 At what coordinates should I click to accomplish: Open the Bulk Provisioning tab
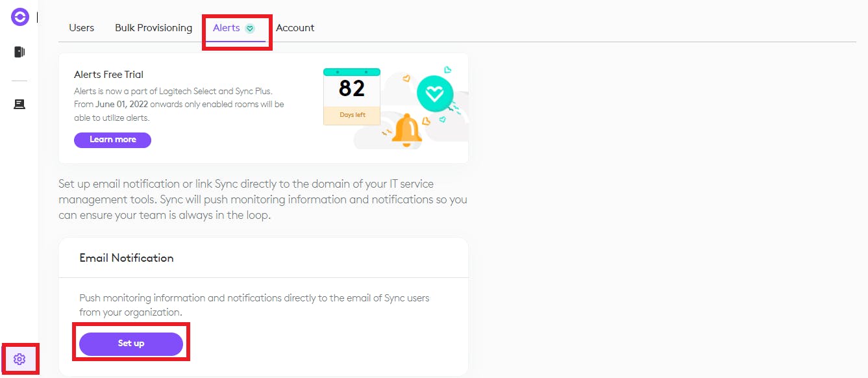pos(154,28)
